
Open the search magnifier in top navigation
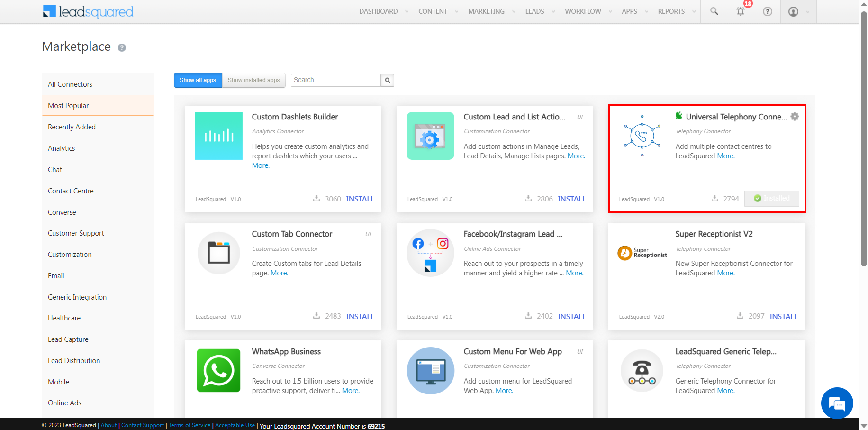click(x=714, y=11)
